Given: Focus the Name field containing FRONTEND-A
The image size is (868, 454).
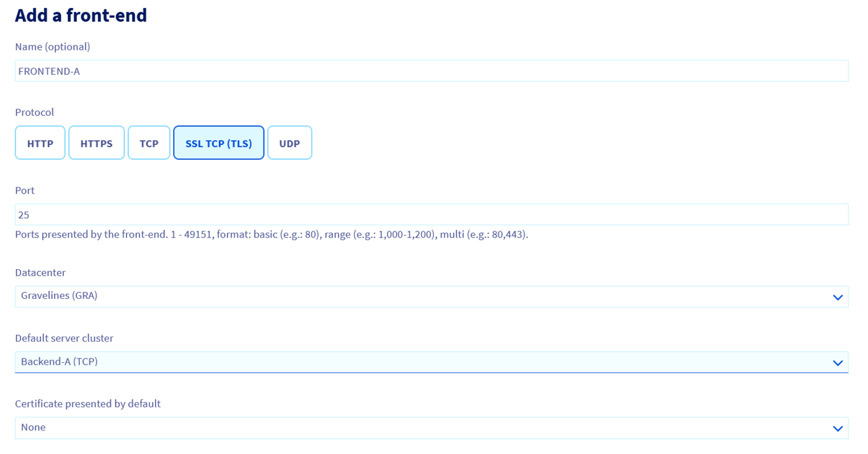Looking at the screenshot, I should click(x=431, y=71).
